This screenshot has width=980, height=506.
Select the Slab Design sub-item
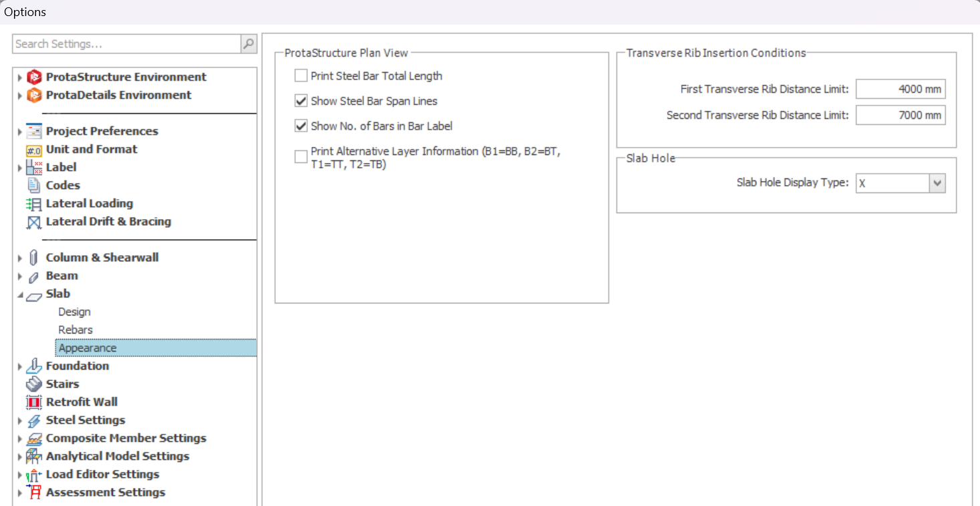(74, 312)
